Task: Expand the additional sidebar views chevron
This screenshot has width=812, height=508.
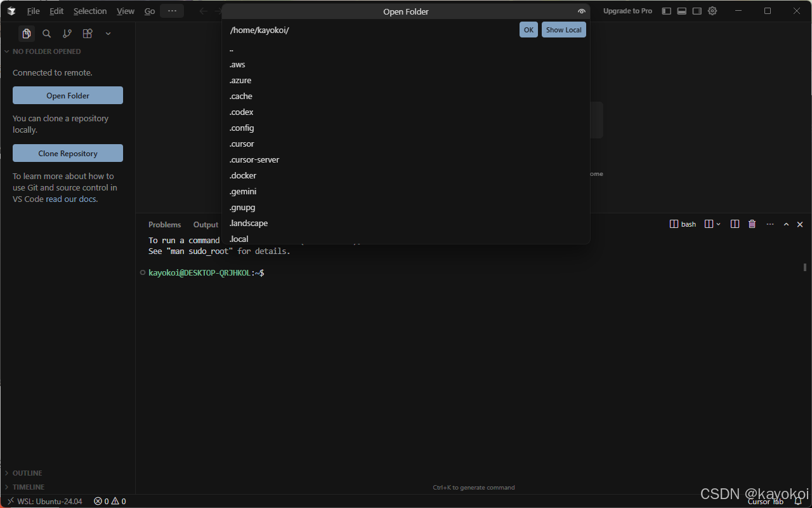Action: click(x=108, y=34)
